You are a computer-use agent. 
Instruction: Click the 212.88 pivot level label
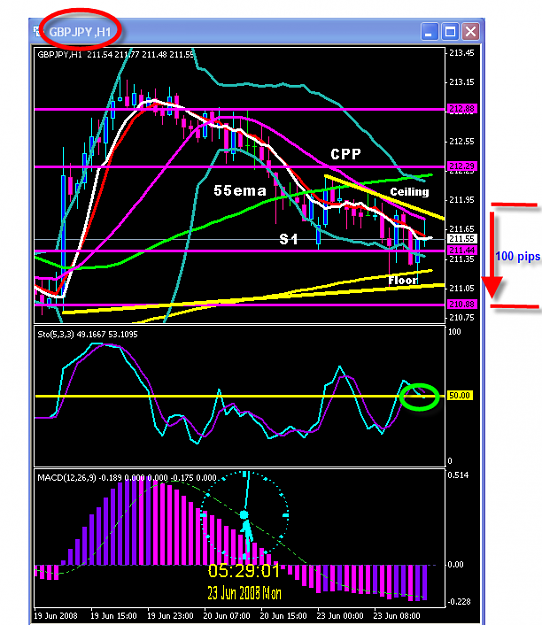point(462,108)
